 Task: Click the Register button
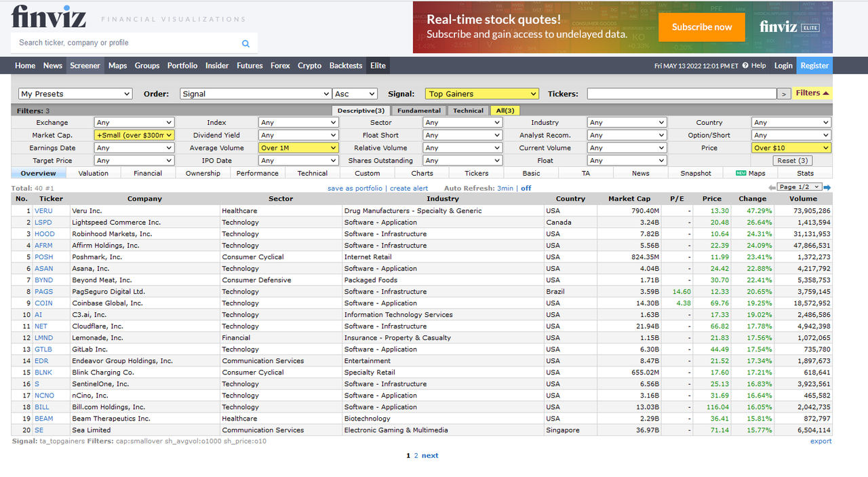[814, 66]
